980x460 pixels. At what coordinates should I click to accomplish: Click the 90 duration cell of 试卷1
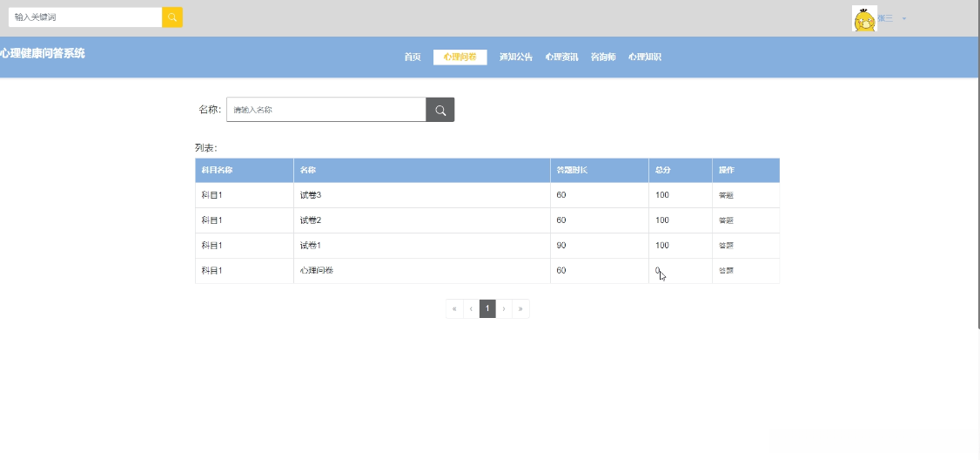pyautogui.click(x=600, y=246)
